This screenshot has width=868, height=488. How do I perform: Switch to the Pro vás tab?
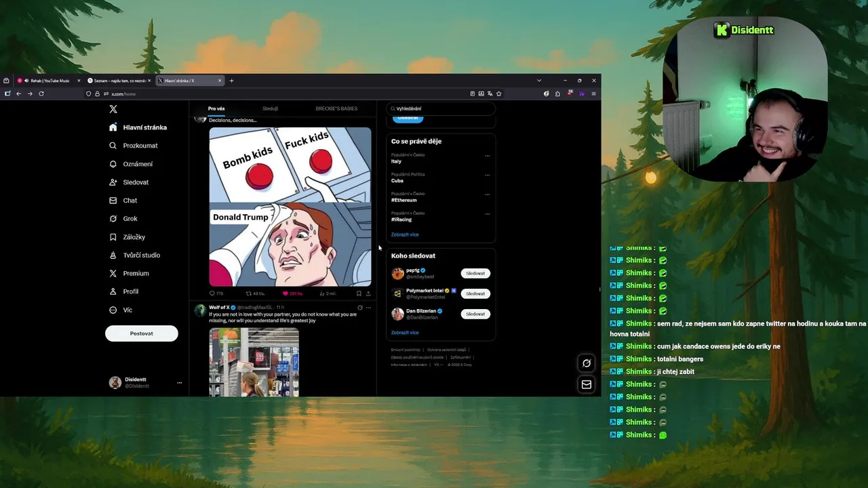click(216, 108)
